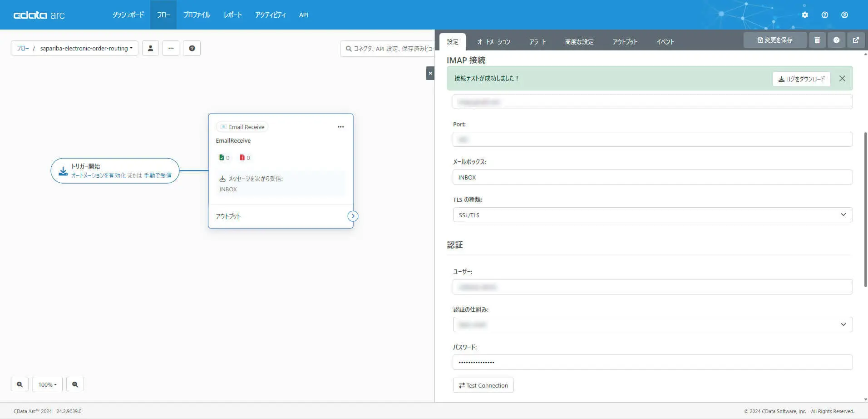Zoom out on the flow canvas
This screenshot has height=419, width=868.
tap(75, 384)
